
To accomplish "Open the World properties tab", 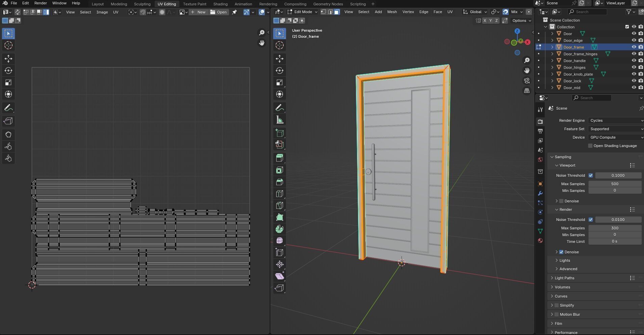I will [x=540, y=159].
